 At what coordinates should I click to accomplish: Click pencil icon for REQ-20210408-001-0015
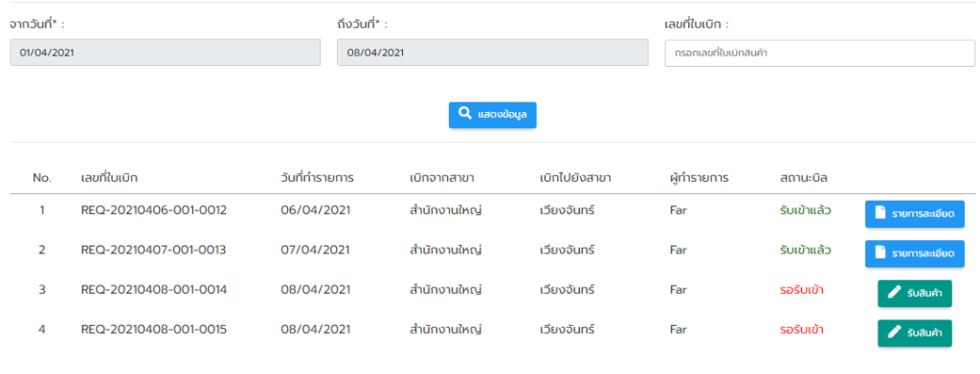[x=895, y=333]
